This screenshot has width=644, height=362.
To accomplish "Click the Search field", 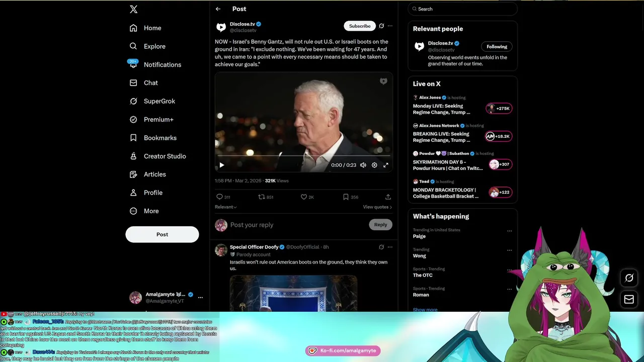I will (463, 9).
